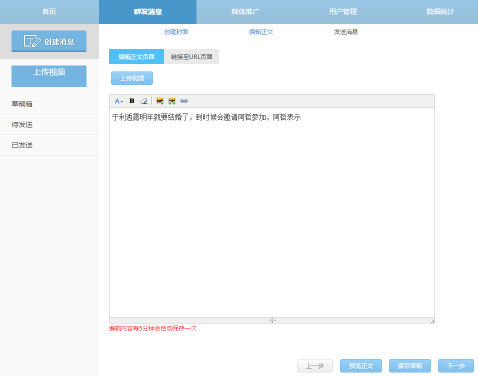This screenshot has height=376, width=478.
Task: Click the large sidebar 上传视频 button
Action: (x=49, y=76)
